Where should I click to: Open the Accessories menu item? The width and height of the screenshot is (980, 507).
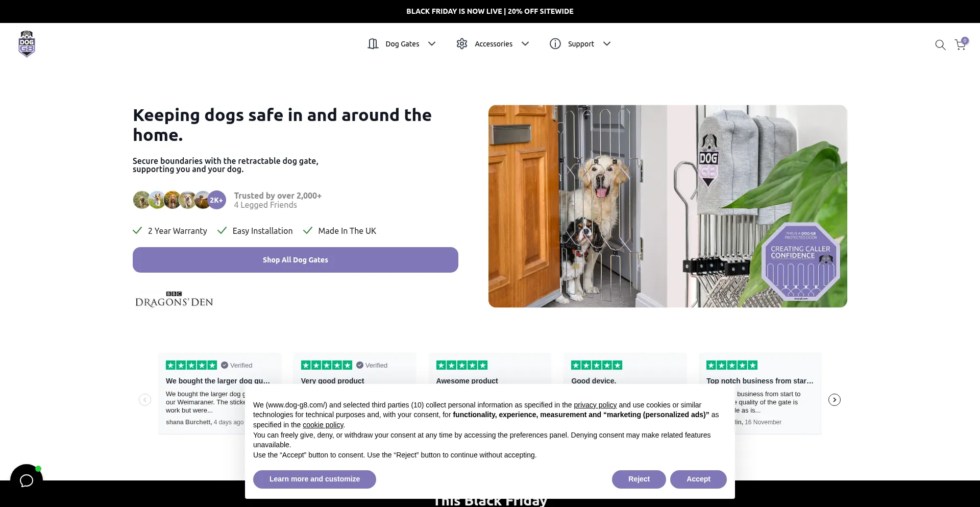(494, 44)
